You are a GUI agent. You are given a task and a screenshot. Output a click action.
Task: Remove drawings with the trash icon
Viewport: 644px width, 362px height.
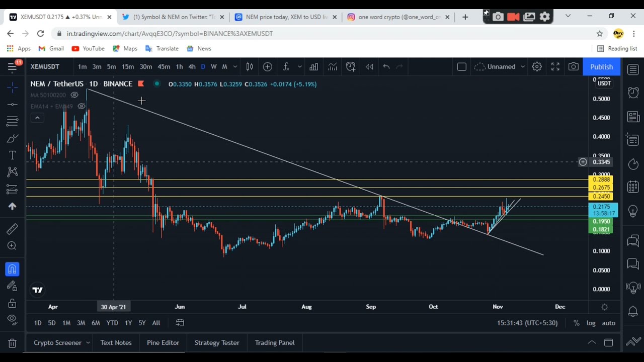12,343
